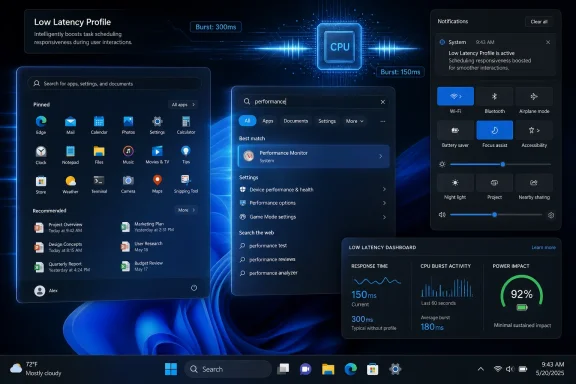Open Quarterly Report recommended file
The image size is (576, 384).
pos(62,267)
